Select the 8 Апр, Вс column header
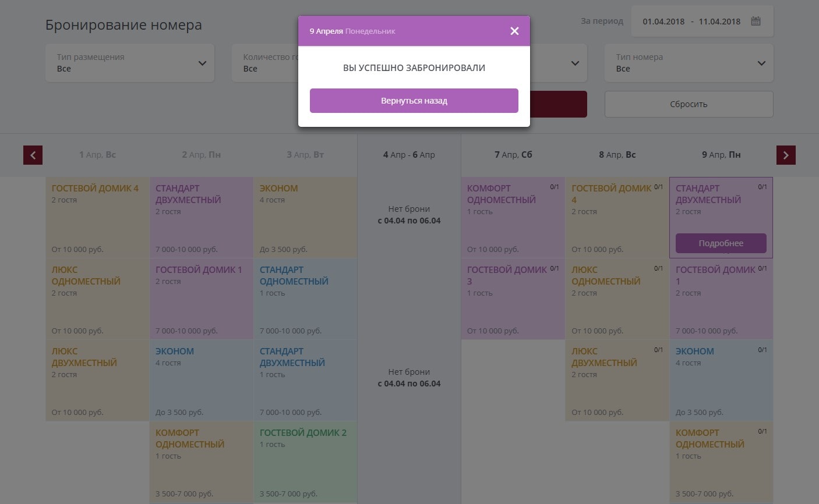The image size is (819, 504). (617, 155)
